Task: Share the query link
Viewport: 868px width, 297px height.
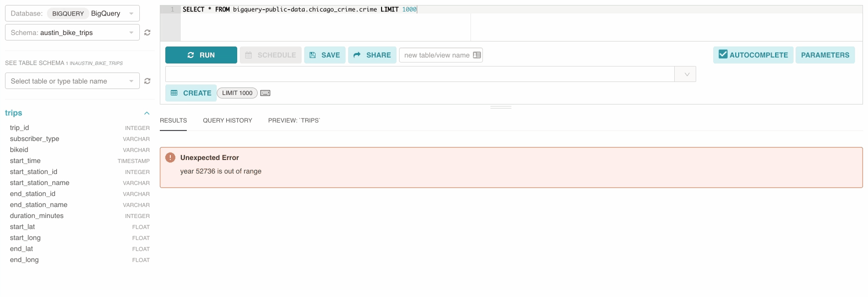Action: coord(372,55)
